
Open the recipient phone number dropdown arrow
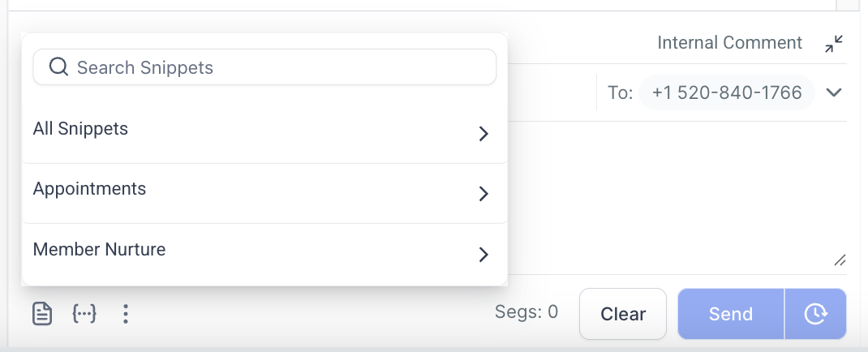[834, 92]
